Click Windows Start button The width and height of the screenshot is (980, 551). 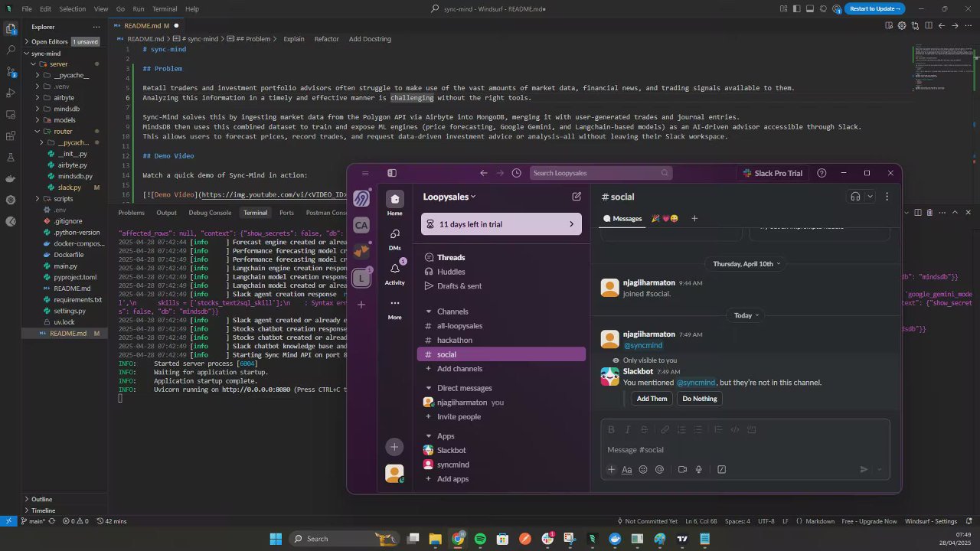[275, 539]
